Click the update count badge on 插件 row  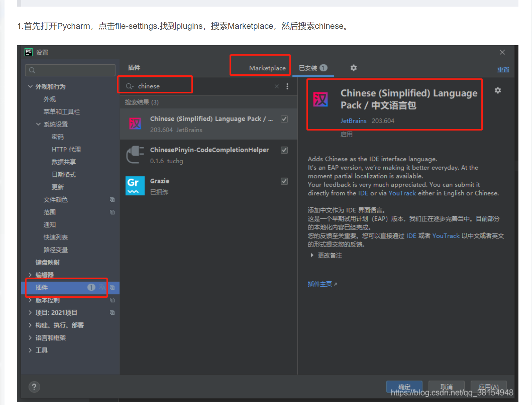[91, 287]
